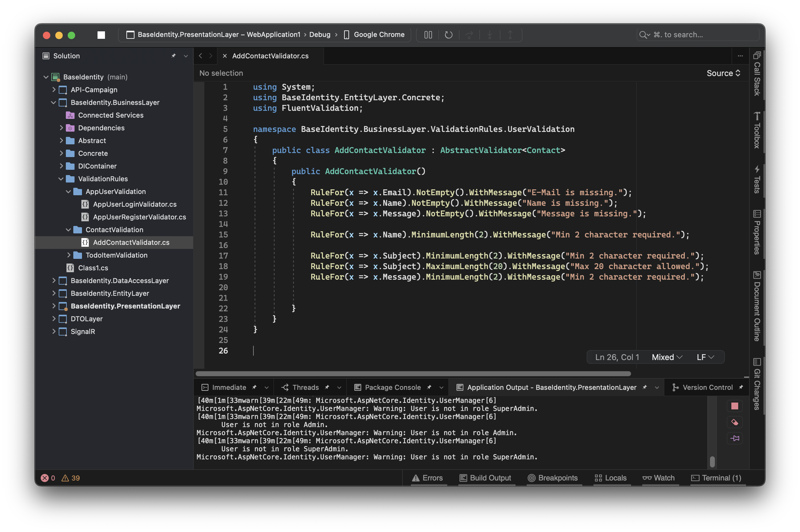Image resolution: width=800 pixels, height=532 pixels.
Task: Expand the Concrete folder
Action: [x=61, y=153]
